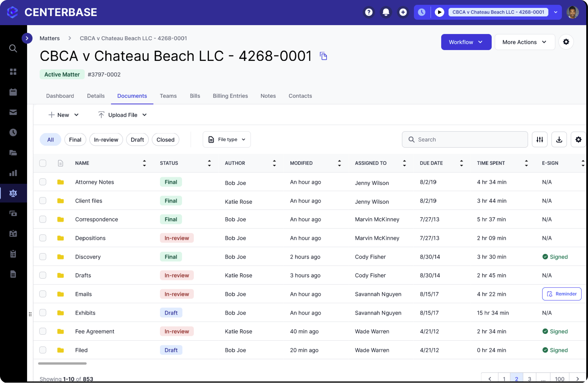Open the Workflow menu button

coord(466,42)
